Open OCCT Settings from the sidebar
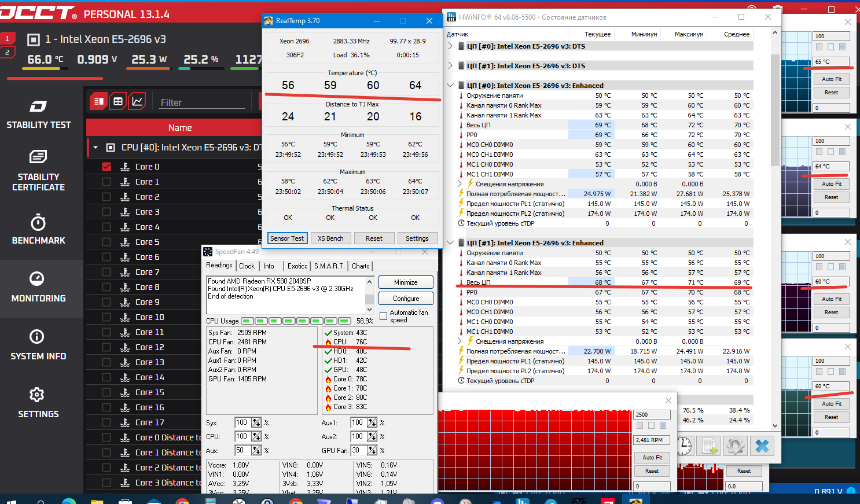This screenshot has height=504, width=860. pyautogui.click(x=38, y=403)
